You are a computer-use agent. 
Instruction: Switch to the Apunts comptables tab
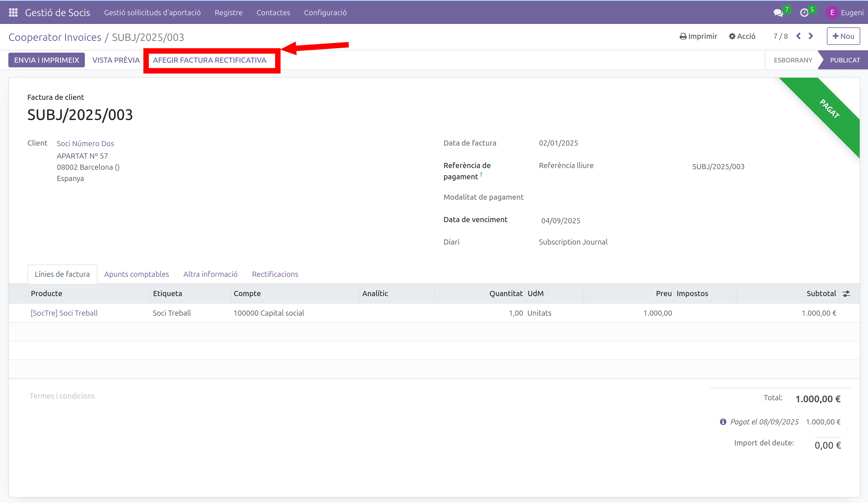coord(136,274)
